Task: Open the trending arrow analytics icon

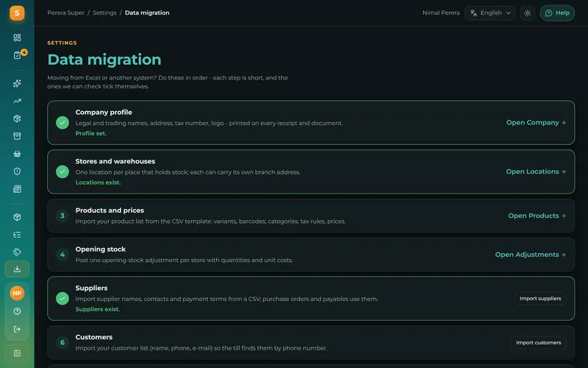Action: coord(17,101)
